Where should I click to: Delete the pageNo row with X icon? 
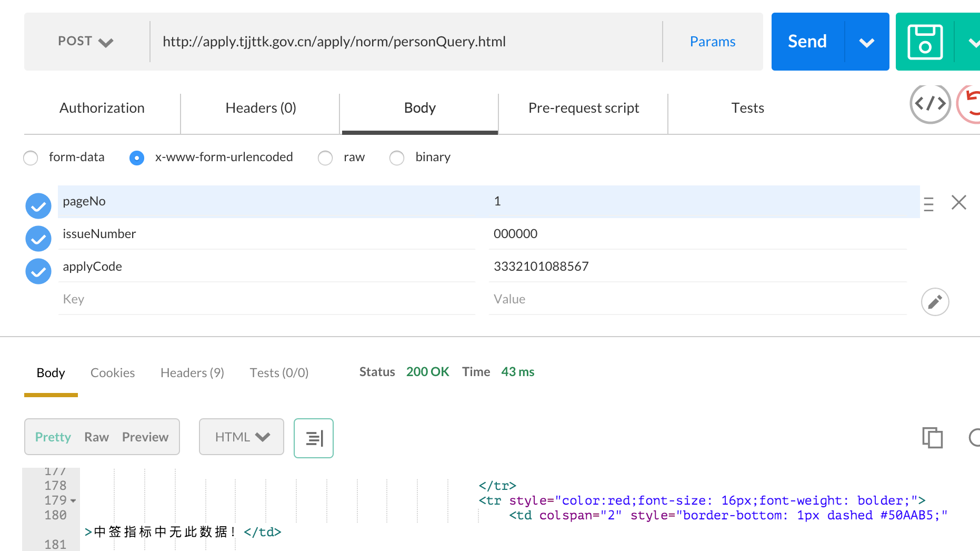click(x=959, y=202)
